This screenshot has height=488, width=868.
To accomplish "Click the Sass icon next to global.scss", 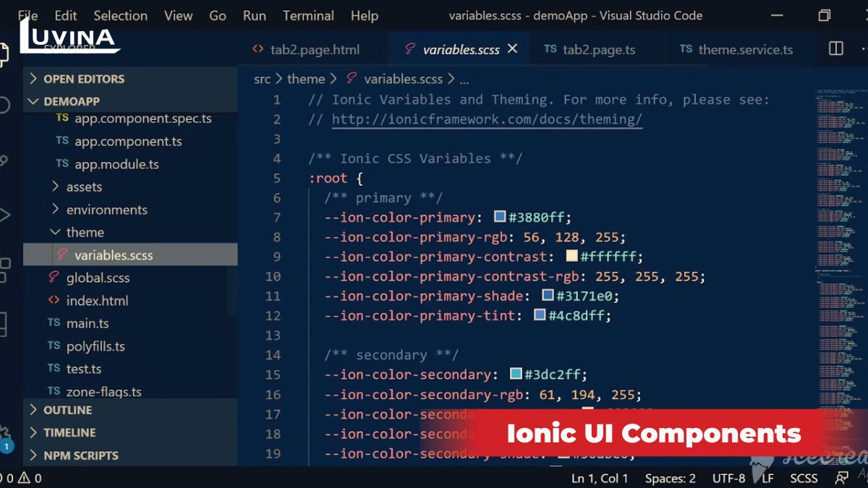I will [x=54, y=277].
